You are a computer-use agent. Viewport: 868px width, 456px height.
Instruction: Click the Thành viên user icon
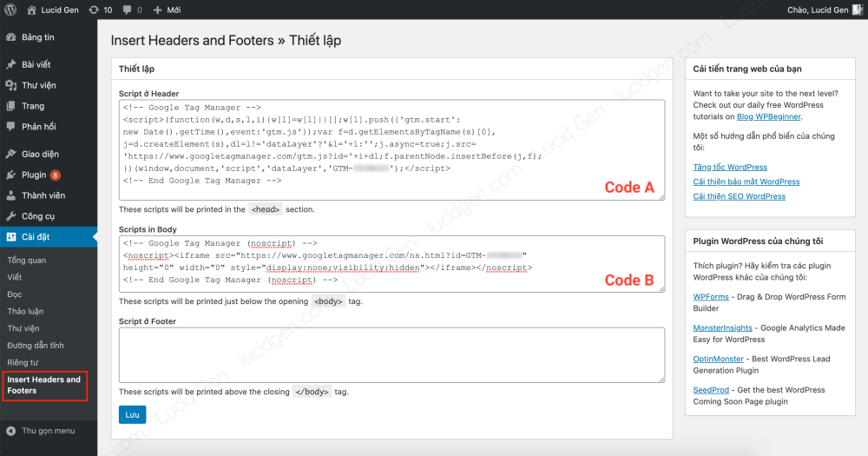11,195
